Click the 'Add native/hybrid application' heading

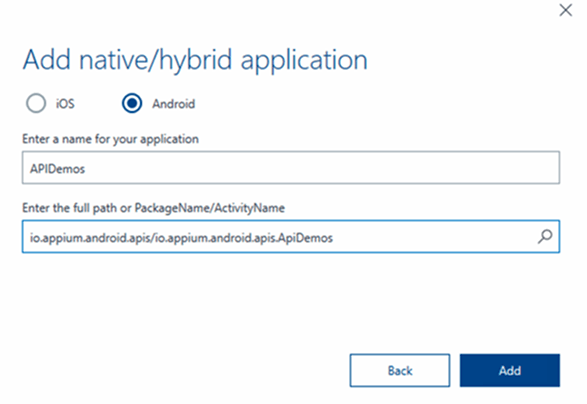pos(195,60)
